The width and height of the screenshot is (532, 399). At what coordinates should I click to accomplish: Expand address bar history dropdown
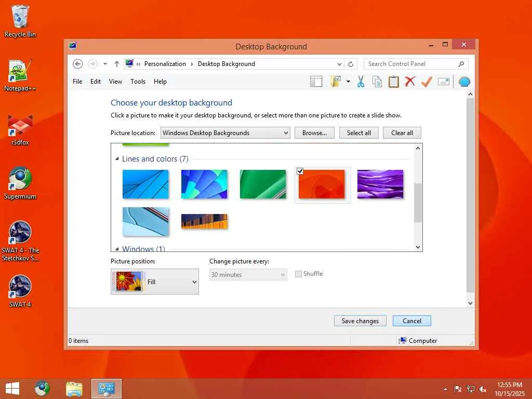click(339, 64)
